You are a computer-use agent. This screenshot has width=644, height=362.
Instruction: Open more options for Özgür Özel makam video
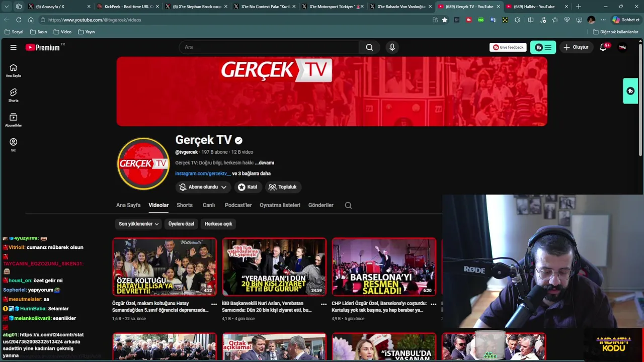214,304
